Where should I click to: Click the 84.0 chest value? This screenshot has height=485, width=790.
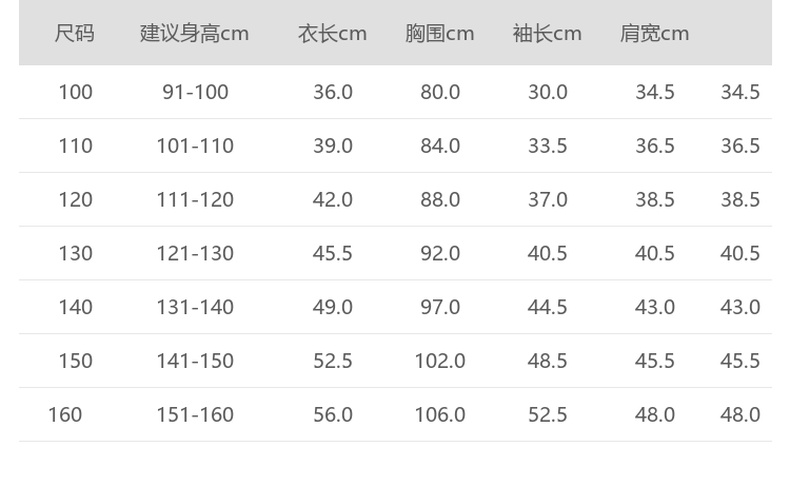pyautogui.click(x=440, y=146)
